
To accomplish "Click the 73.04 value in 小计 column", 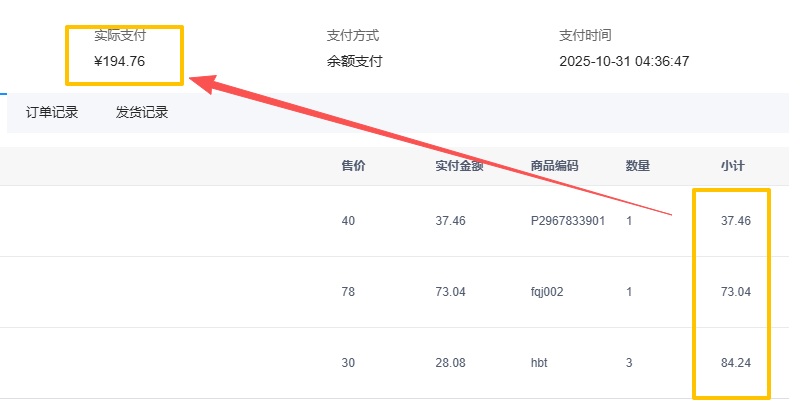I will [x=735, y=292].
